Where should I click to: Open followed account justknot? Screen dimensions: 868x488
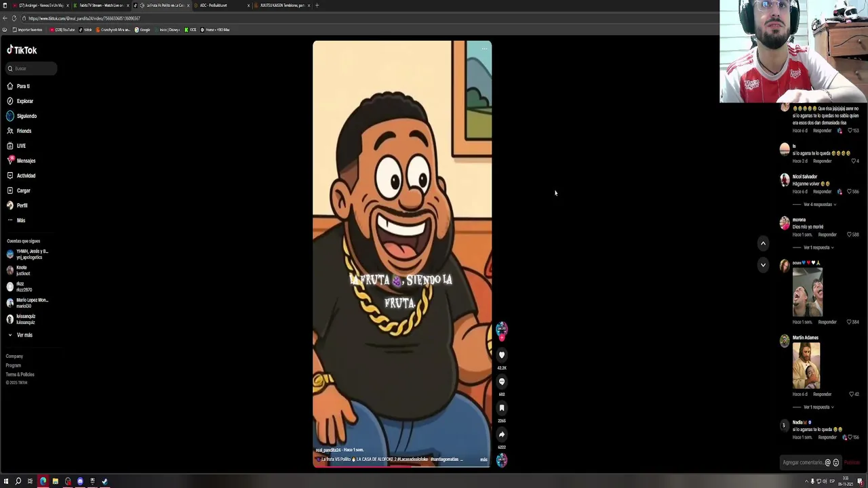18,270
